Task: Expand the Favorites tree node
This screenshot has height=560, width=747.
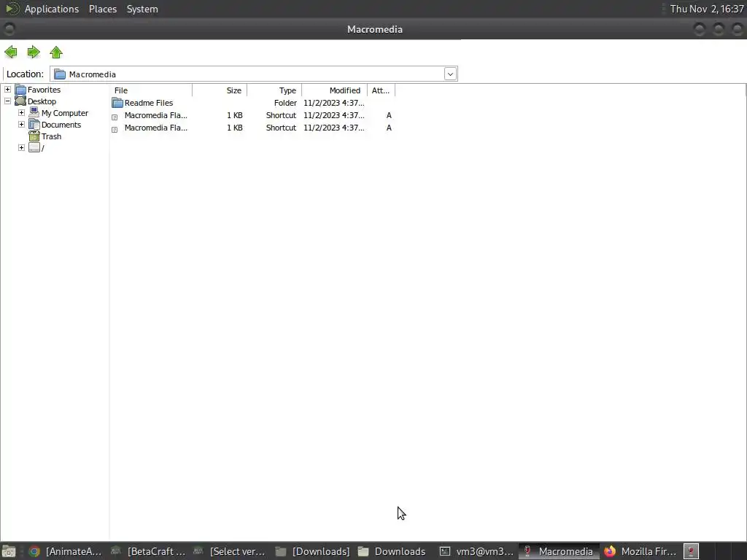Action: pos(7,90)
